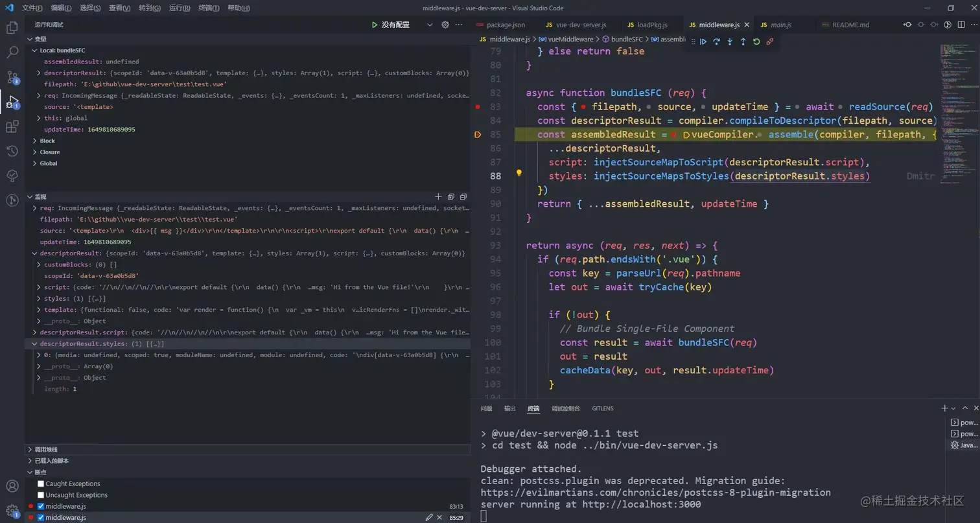Toggle the breakpoint dot on line 83
This screenshot has height=523, width=980.
point(478,106)
